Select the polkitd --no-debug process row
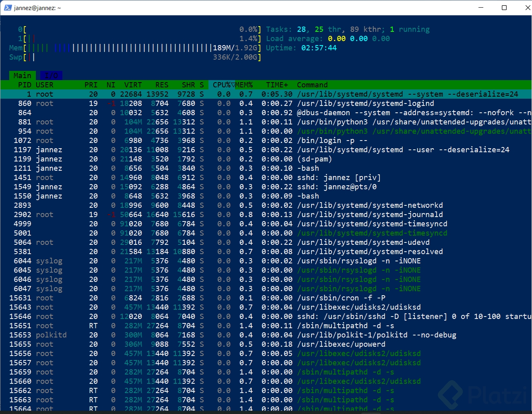Screen dimensions: 532x414 pos(266,335)
